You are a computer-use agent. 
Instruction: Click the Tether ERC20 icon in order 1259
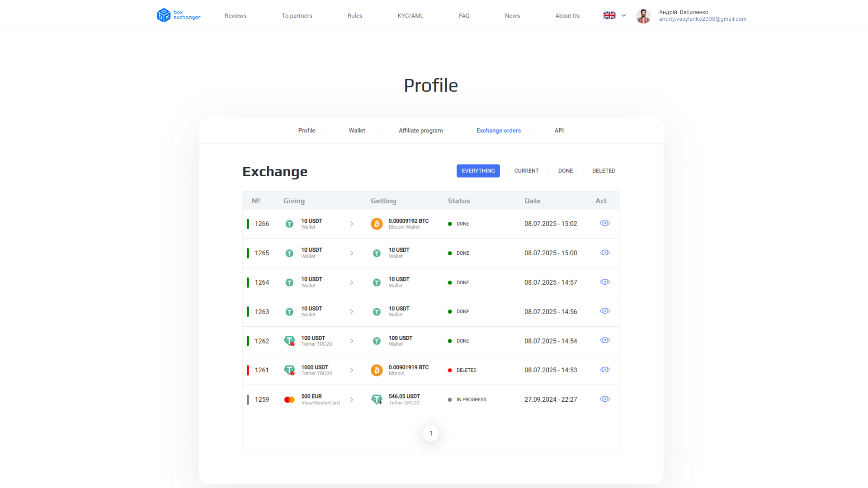[377, 399]
